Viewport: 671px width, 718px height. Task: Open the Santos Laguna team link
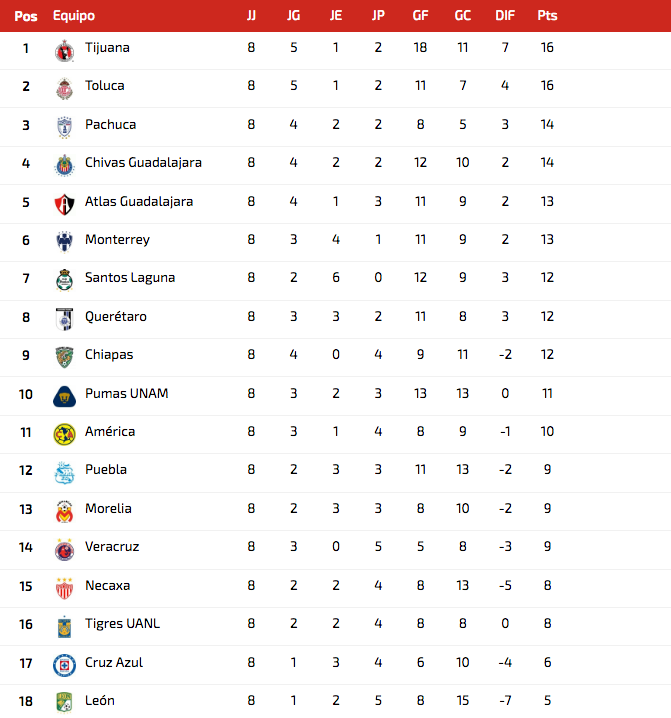point(130,277)
